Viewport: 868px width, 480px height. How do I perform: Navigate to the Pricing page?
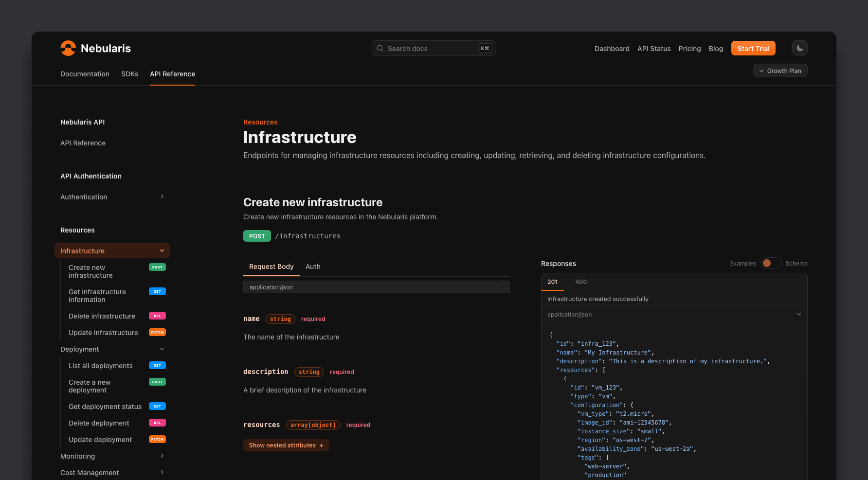(x=689, y=49)
